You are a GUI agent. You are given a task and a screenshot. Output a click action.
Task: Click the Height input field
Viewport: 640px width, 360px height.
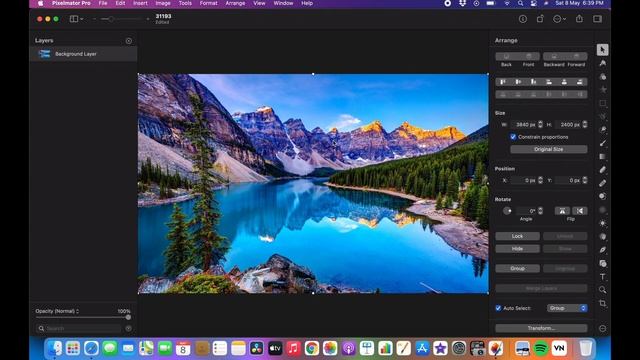568,124
